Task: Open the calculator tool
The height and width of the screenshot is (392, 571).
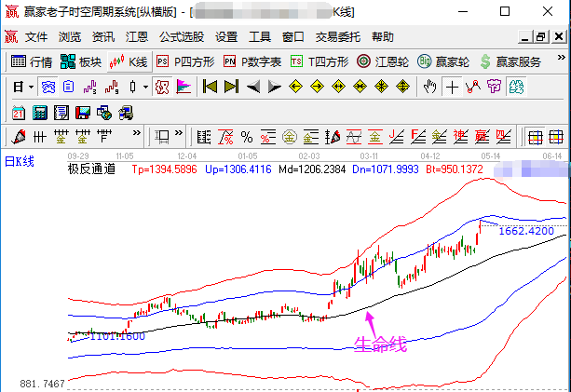Action: [39, 113]
